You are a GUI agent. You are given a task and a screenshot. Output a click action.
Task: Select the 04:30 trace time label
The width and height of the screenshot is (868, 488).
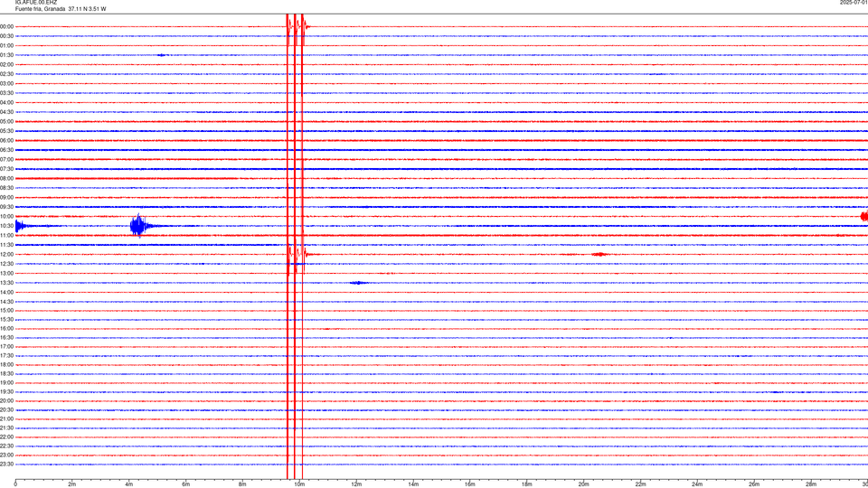pyautogui.click(x=6, y=112)
